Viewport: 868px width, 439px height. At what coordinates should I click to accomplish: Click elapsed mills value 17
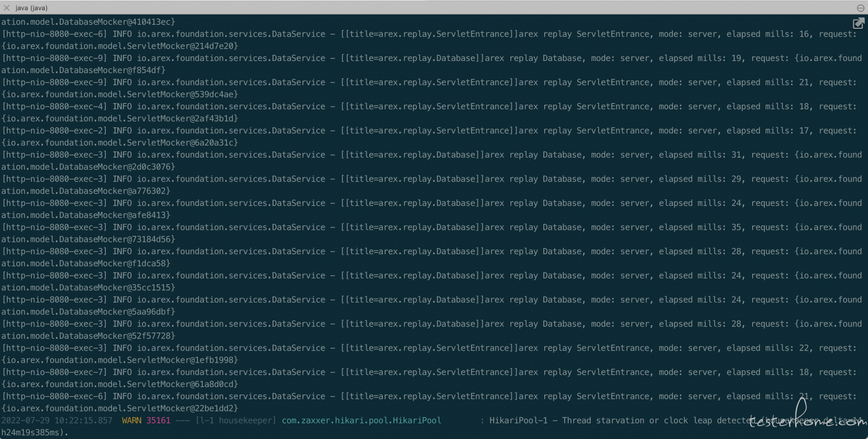coord(804,131)
